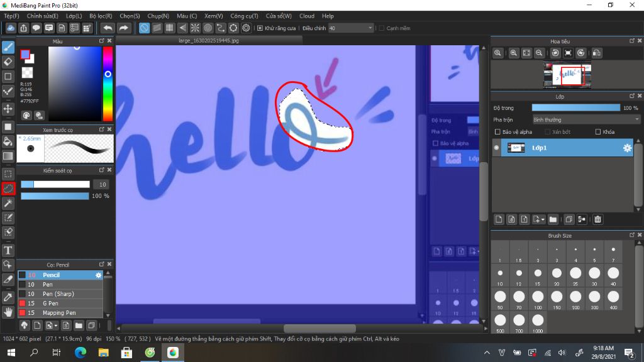Enable the Bảo vệ alpha checkbox
Screen dimensions: 644x362
click(x=497, y=132)
